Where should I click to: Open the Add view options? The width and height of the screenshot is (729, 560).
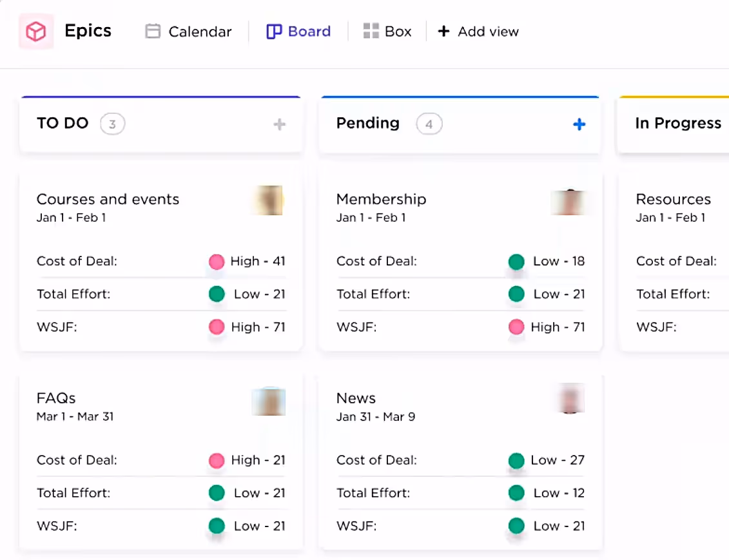tap(478, 31)
